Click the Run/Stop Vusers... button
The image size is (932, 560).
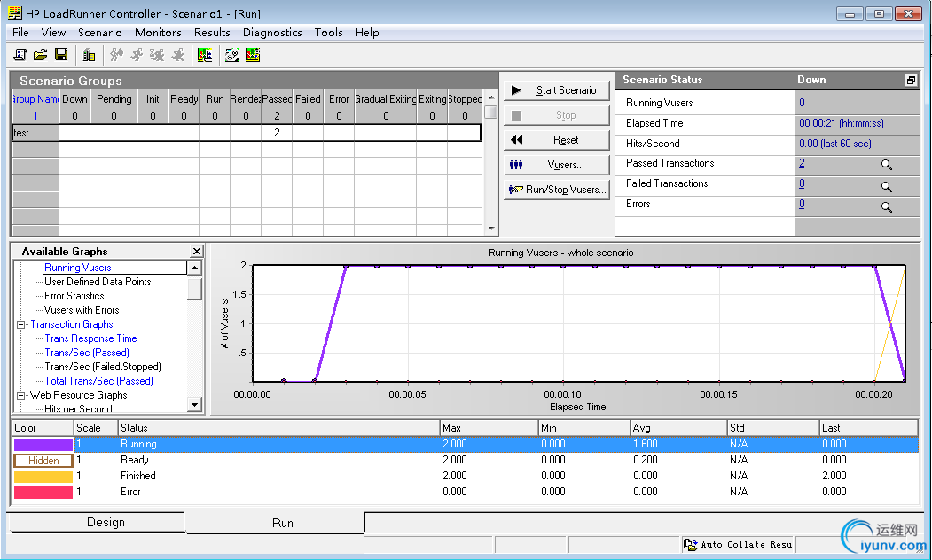click(556, 190)
